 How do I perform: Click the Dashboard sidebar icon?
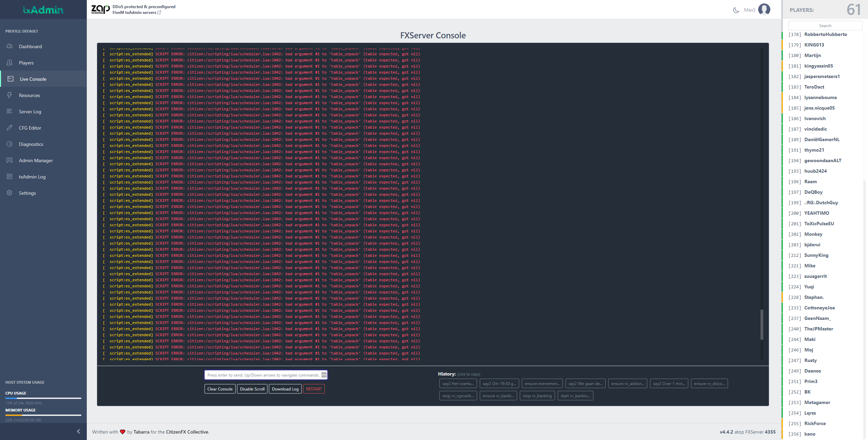pyautogui.click(x=9, y=46)
